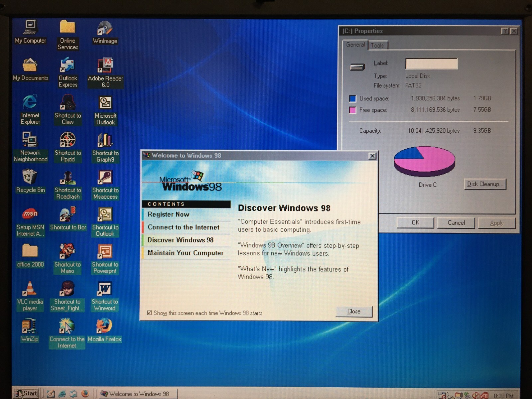
Task: Open the Start menu button
Action: [26, 393]
